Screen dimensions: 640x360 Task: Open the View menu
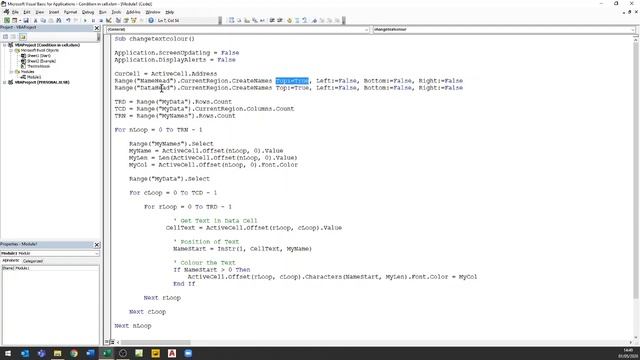[40, 12]
